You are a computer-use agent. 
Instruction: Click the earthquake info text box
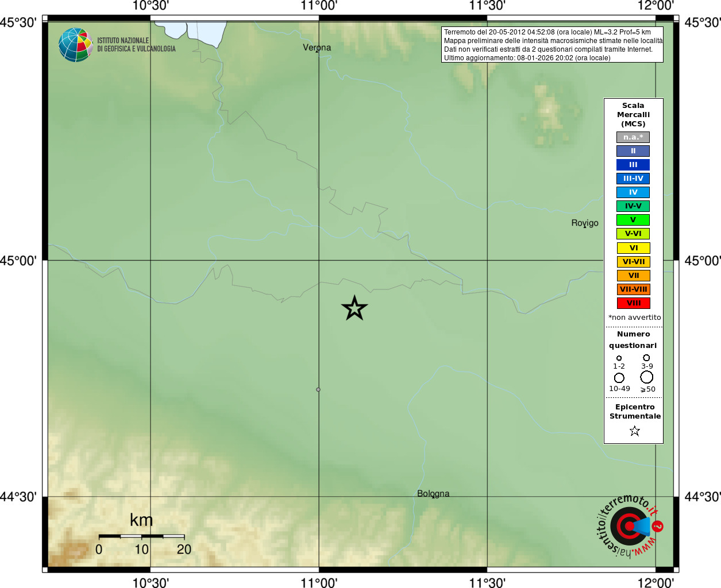[552, 45]
